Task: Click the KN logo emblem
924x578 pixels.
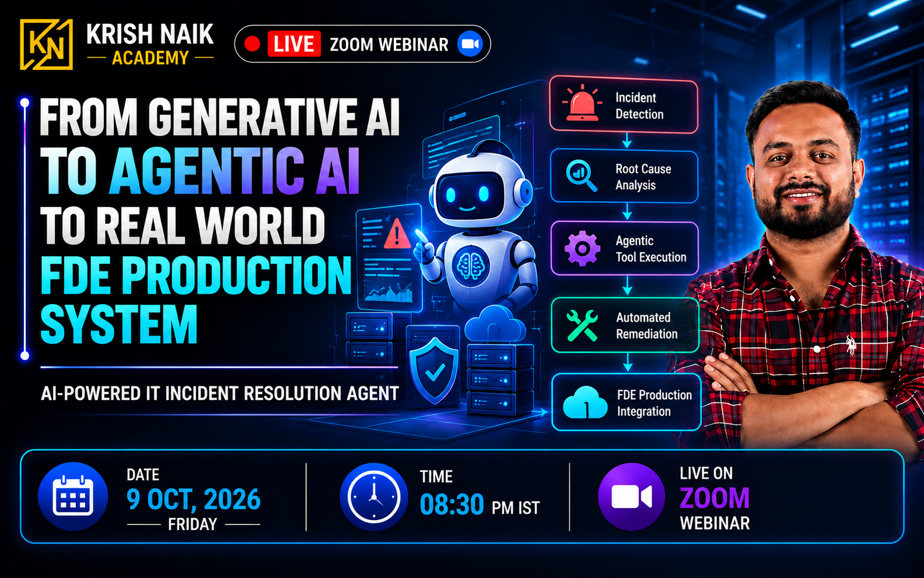Action: tap(47, 44)
